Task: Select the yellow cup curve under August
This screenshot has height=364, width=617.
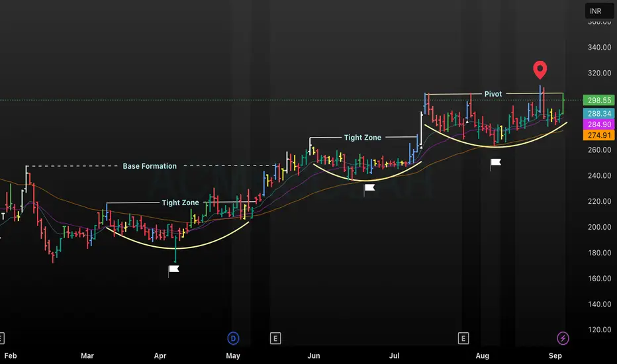Action: click(496, 147)
